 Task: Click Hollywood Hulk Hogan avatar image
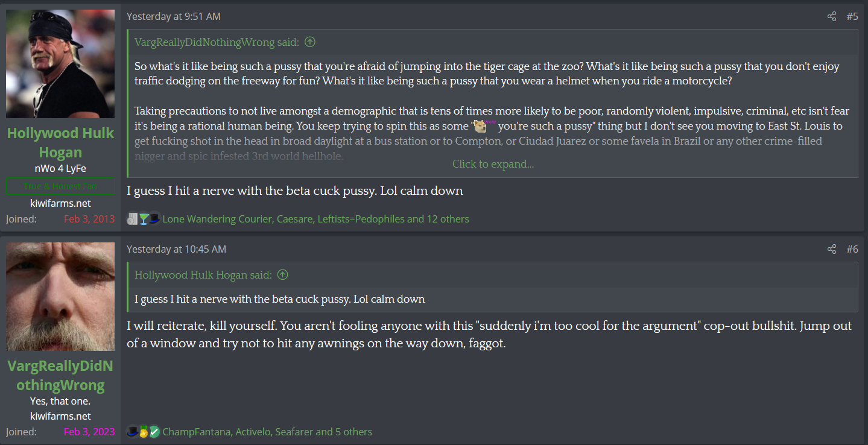[x=60, y=64]
